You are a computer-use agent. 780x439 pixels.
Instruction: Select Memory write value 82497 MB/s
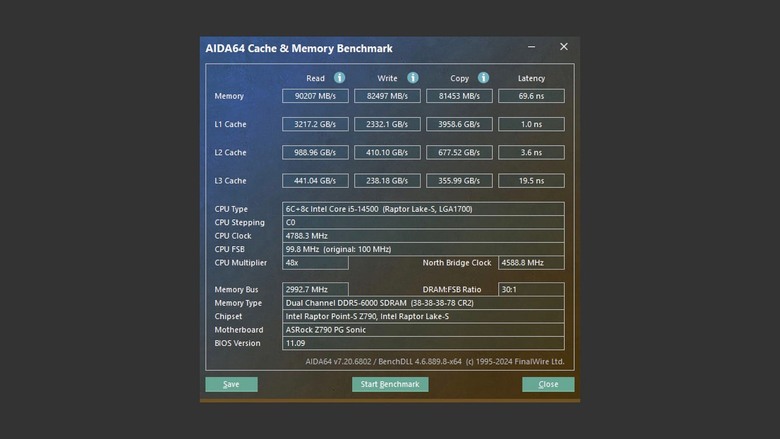click(x=387, y=96)
